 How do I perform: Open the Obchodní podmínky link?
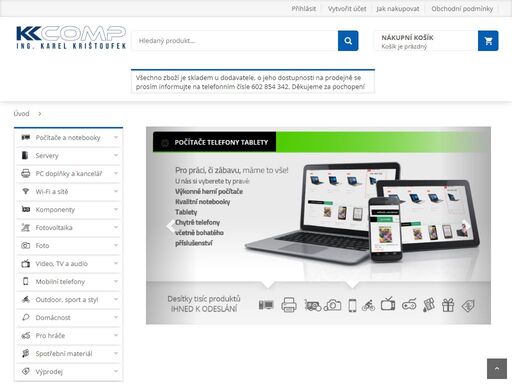click(x=462, y=9)
